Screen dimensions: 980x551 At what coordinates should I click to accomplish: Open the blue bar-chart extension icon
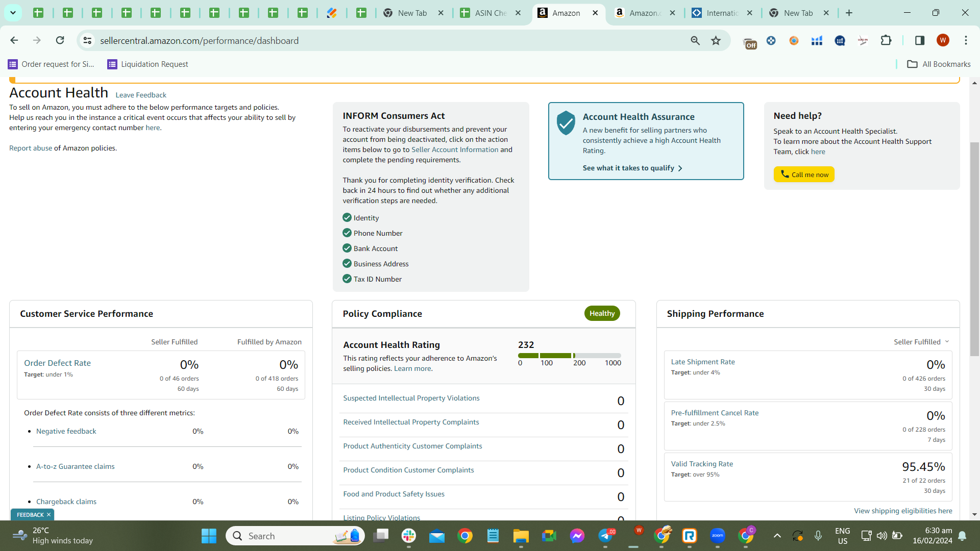click(817, 40)
